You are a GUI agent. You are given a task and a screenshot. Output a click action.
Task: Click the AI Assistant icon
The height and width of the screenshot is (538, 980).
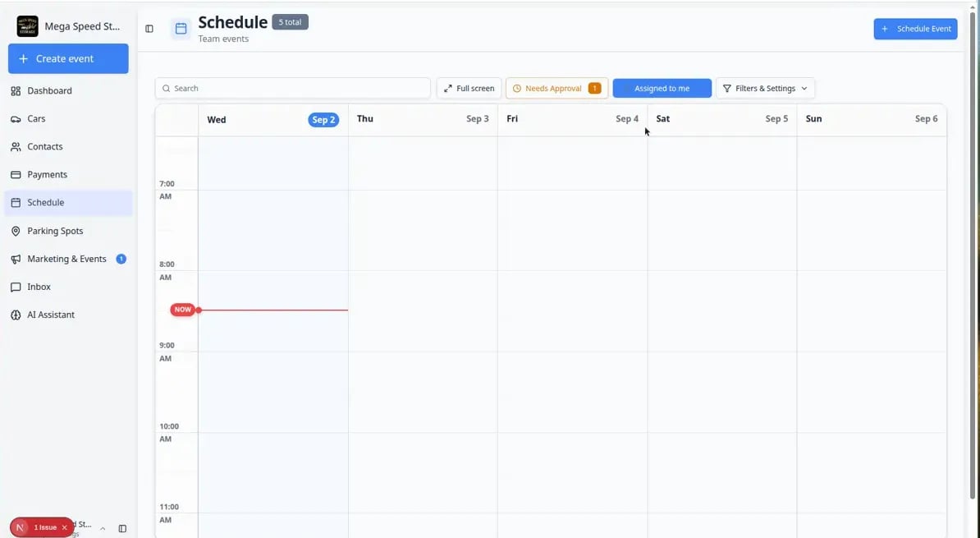click(16, 315)
